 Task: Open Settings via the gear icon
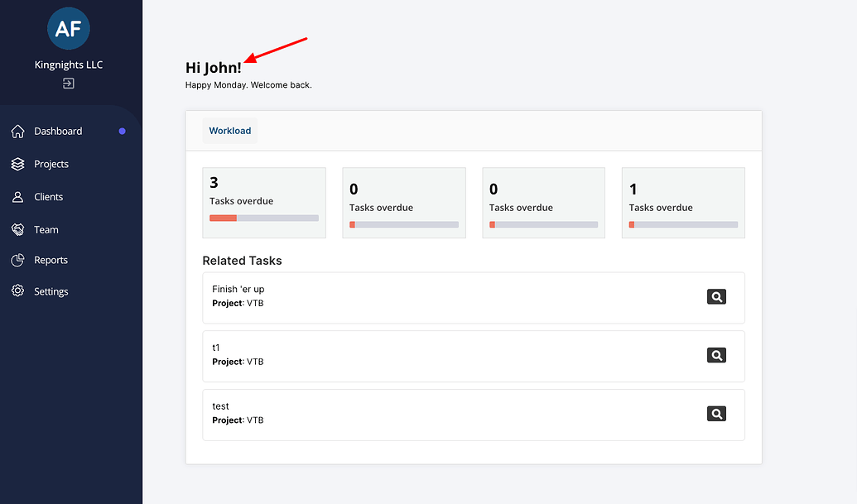click(x=17, y=291)
